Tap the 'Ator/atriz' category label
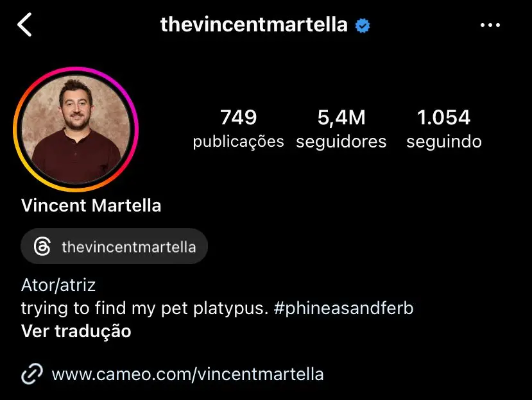 (58, 285)
